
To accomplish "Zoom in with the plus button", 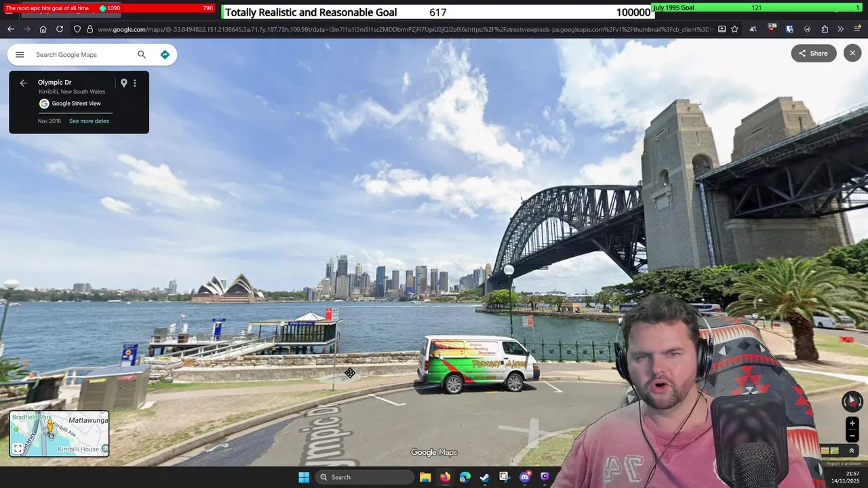I will coord(852,424).
